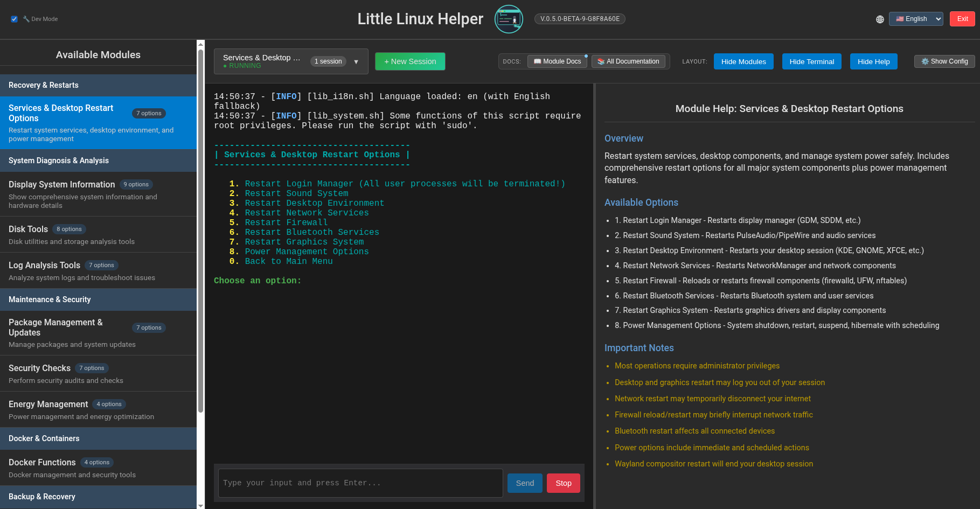
Task: Toggle the Dev Mode checkbox
Action: 14,19
